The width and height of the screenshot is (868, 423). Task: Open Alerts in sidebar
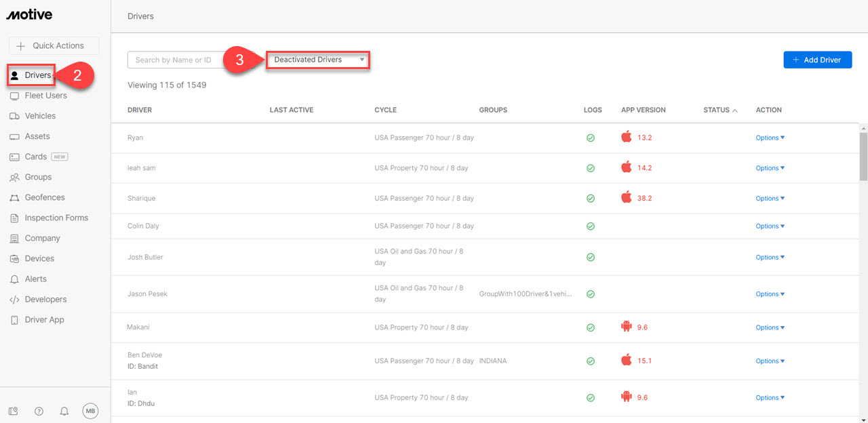pyautogui.click(x=35, y=279)
